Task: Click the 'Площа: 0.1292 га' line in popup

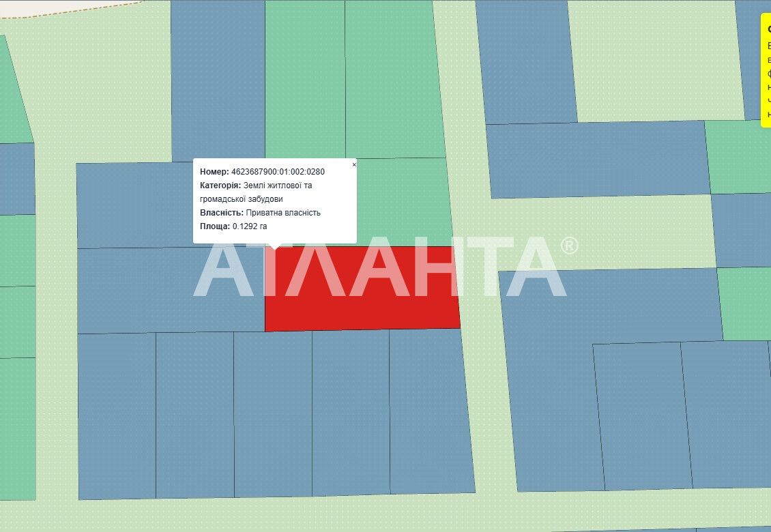Action: click(x=233, y=226)
